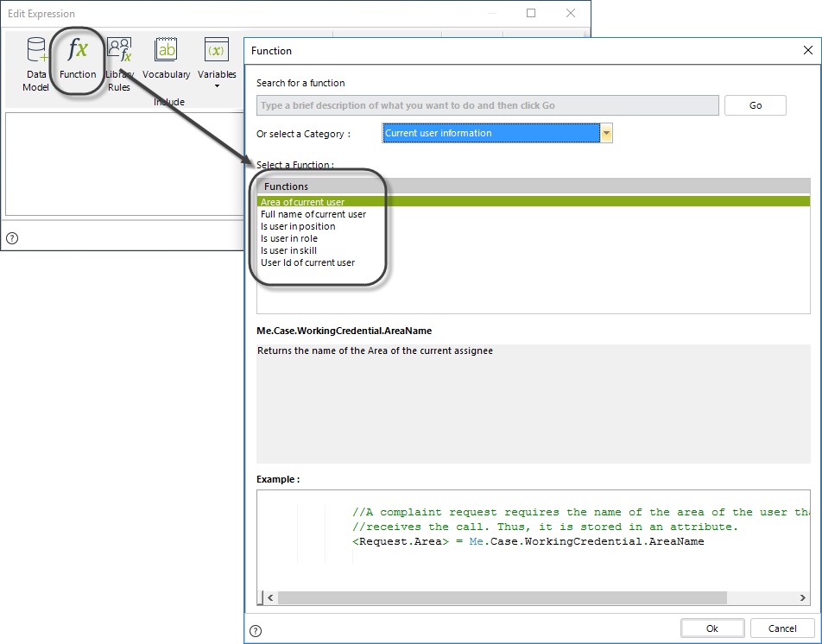Image resolution: width=822 pixels, height=644 pixels.
Task: Confirm with the Ok button
Action: tap(711, 628)
